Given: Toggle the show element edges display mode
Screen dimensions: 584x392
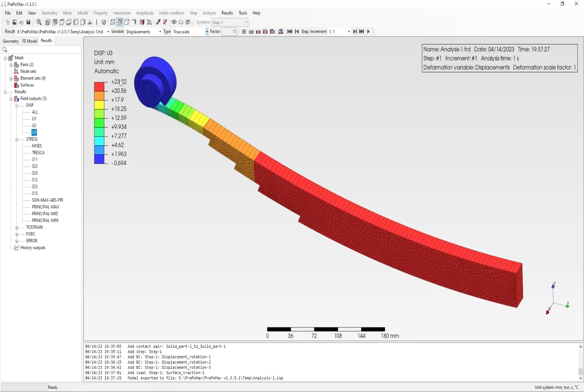Looking at the screenshot, I should [120, 22].
